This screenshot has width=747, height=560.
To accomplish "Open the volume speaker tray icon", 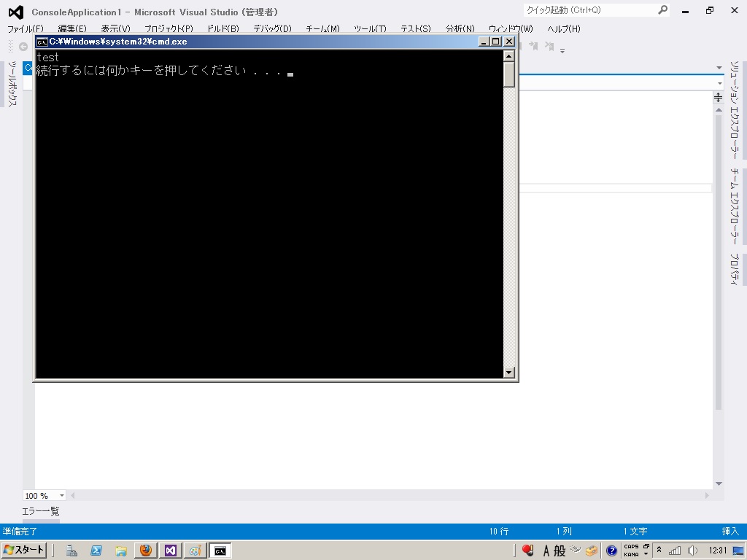I will (x=693, y=551).
